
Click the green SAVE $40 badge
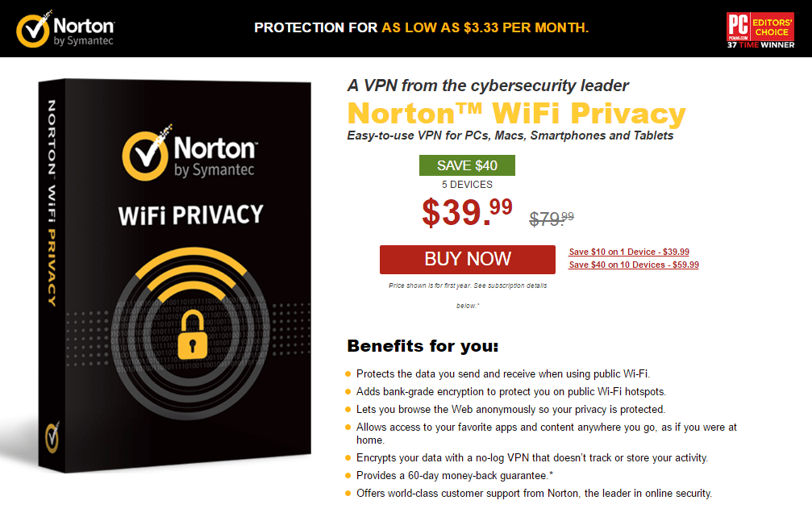467,165
